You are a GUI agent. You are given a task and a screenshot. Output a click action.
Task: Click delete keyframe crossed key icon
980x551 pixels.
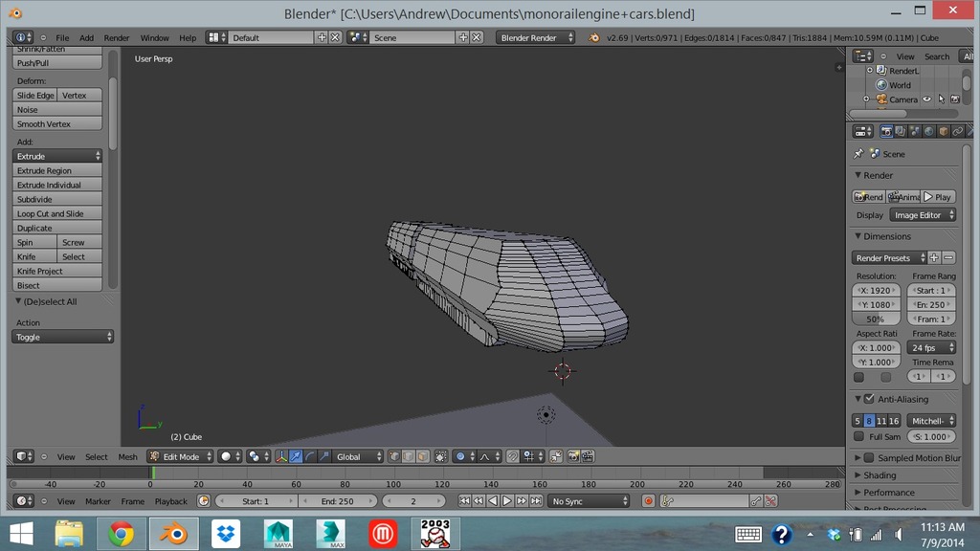click(770, 501)
